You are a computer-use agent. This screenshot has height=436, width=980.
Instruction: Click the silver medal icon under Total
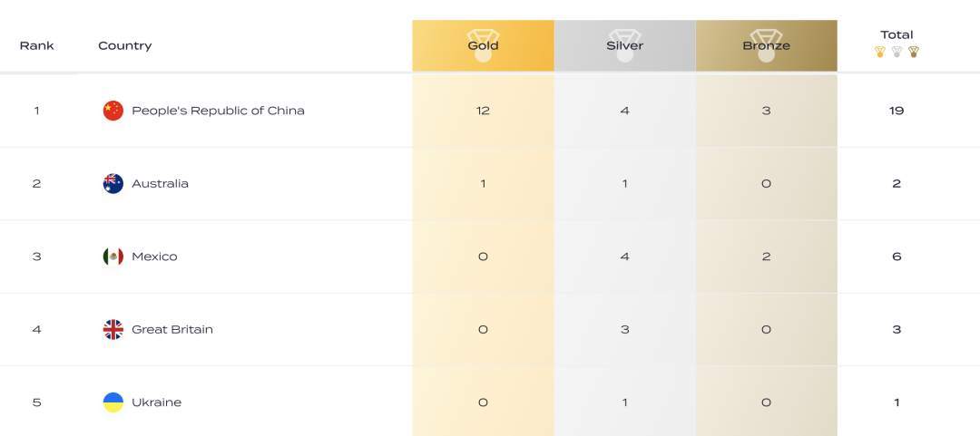point(897,52)
